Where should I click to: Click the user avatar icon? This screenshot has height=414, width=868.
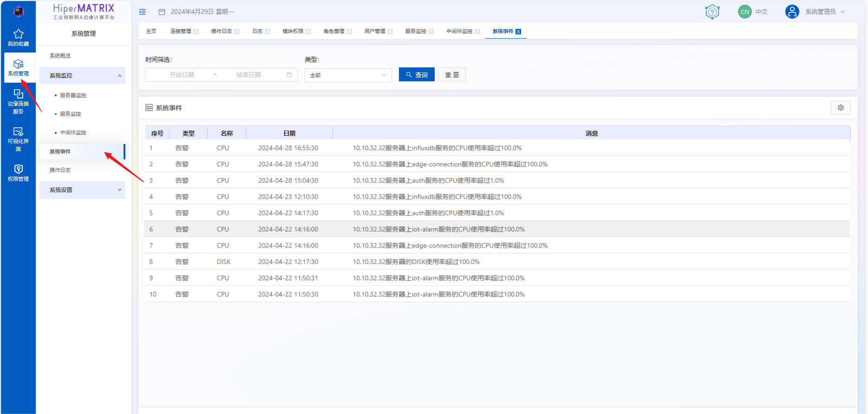point(792,12)
